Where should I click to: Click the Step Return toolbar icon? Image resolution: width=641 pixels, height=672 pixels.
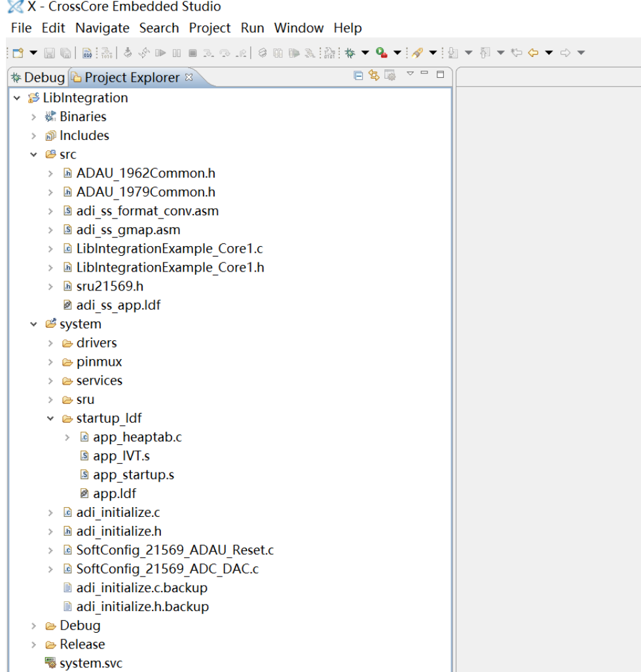[x=241, y=53]
